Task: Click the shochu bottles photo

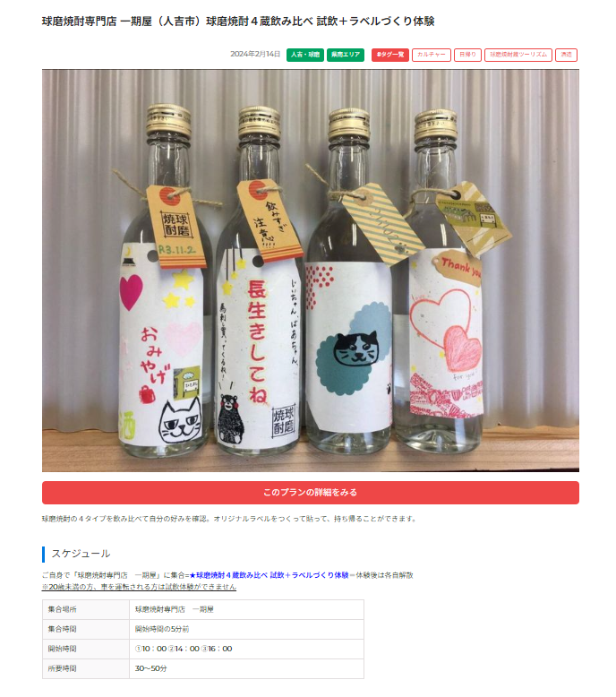Action: (x=311, y=271)
